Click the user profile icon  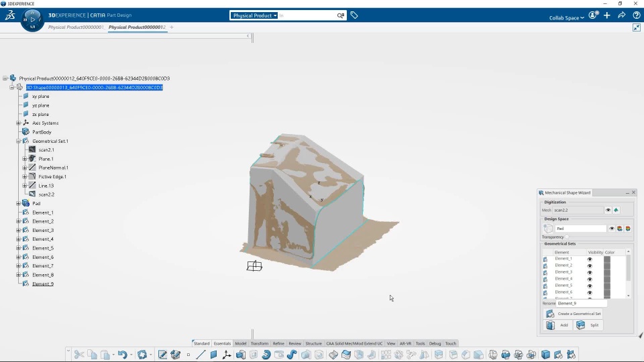[594, 15]
